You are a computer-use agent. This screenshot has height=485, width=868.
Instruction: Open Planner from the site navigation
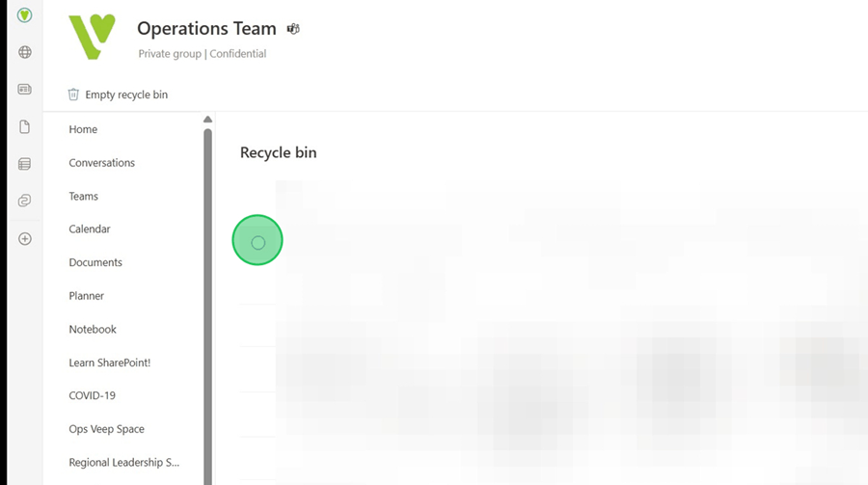[x=87, y=296]
